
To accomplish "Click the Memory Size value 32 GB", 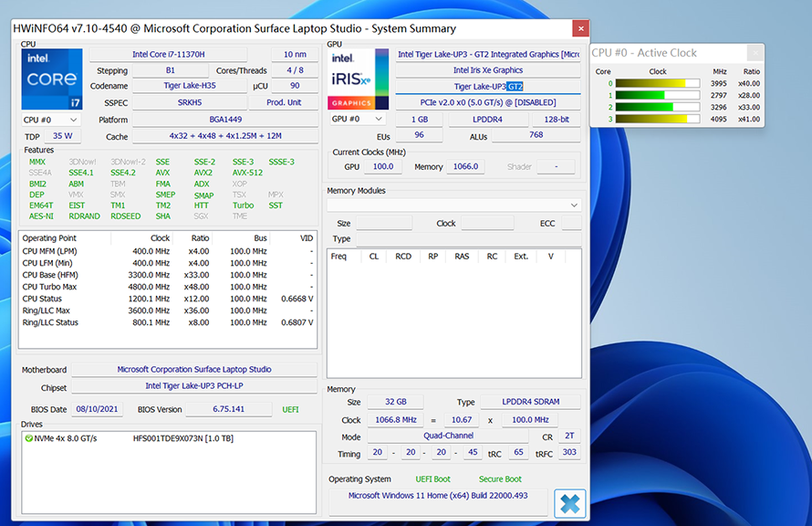I will click(396, 402).
